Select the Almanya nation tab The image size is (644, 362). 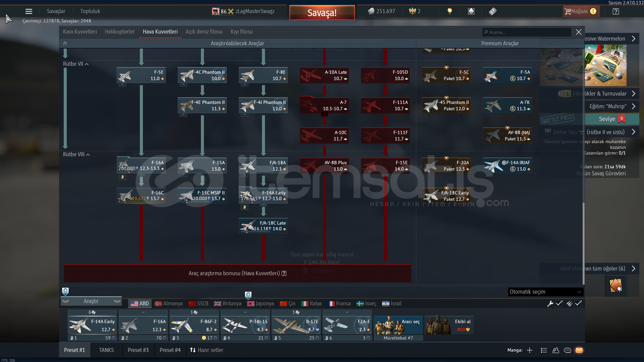click(169, 304)
